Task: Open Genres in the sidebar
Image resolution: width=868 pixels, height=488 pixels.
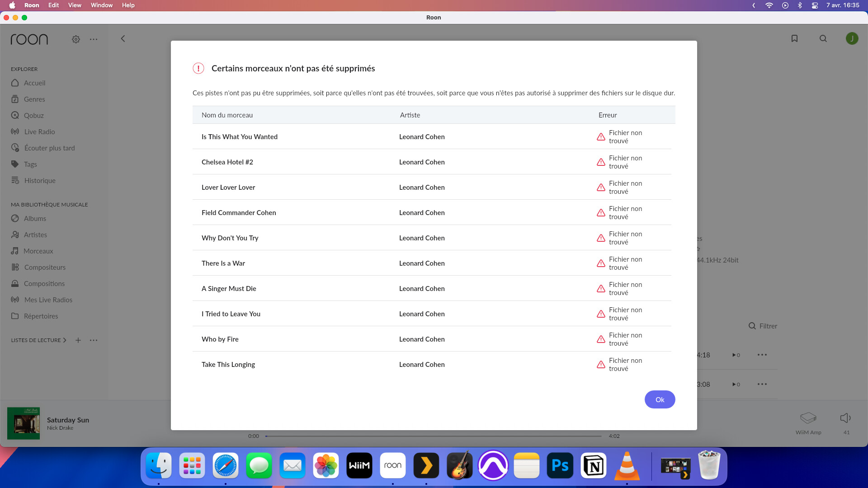Action: (x=28, y=99)
